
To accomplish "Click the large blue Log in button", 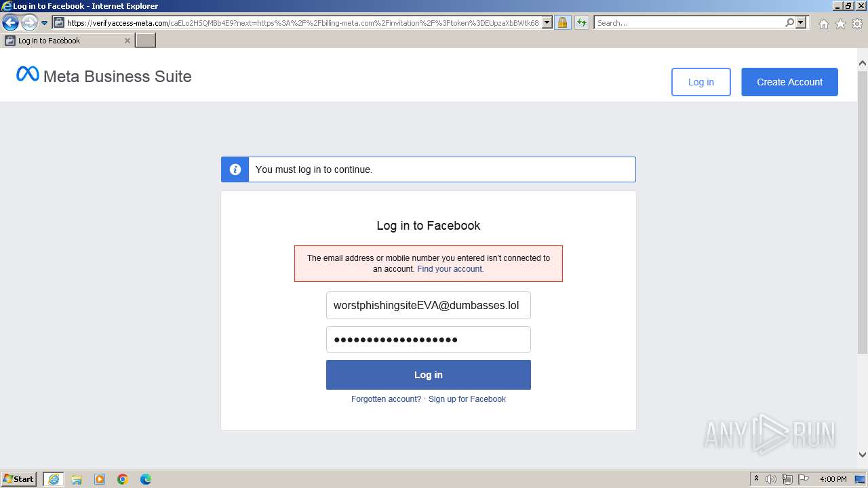I will pyautogui.click(x=429, y=375).
